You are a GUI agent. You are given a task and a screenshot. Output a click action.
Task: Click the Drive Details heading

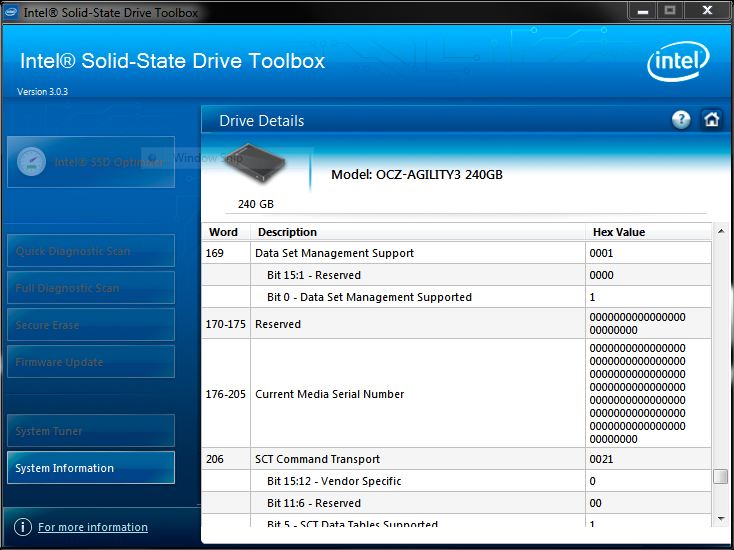[x=262, y=121]
